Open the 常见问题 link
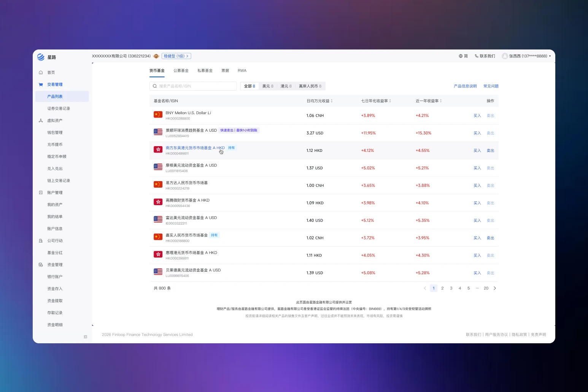Image resolution: width=588 pixels, height=392 pixels. pyautogui.click(x=491, y=86)
